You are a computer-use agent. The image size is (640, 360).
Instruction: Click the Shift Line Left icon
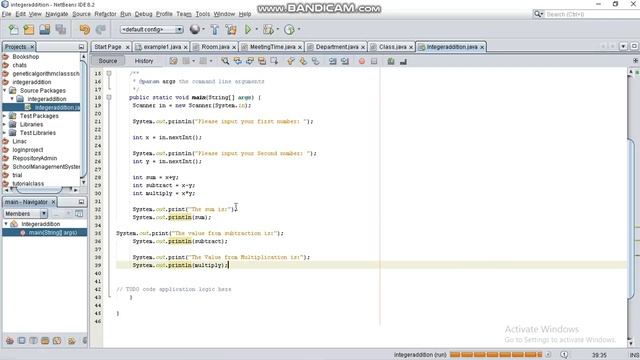(x=333, y=61)
